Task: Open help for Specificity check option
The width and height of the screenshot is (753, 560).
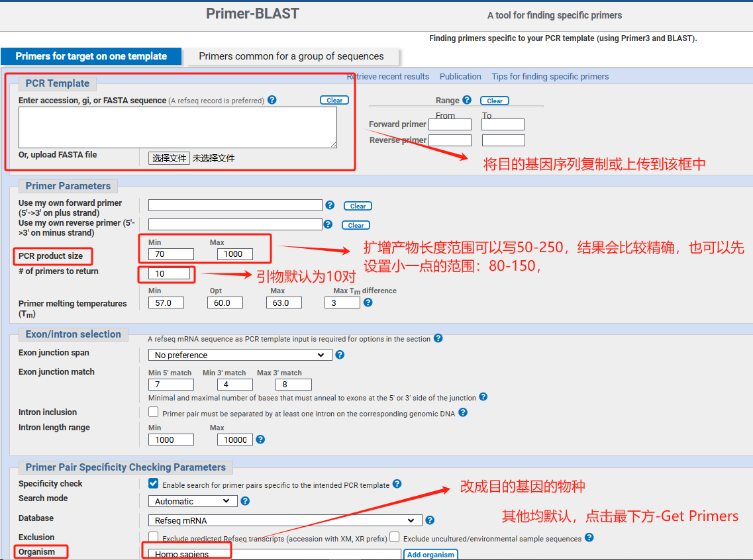Action: [x=397, y=484]
